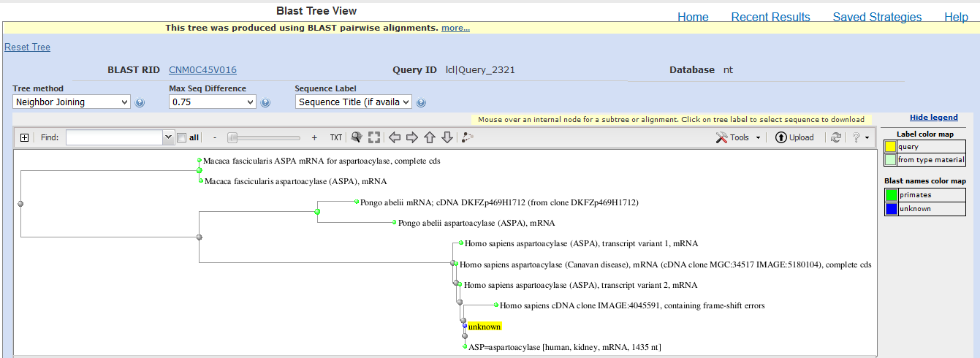Go to the Recent Results page
The height and width of the screenshot is (358, 980).
770,18
